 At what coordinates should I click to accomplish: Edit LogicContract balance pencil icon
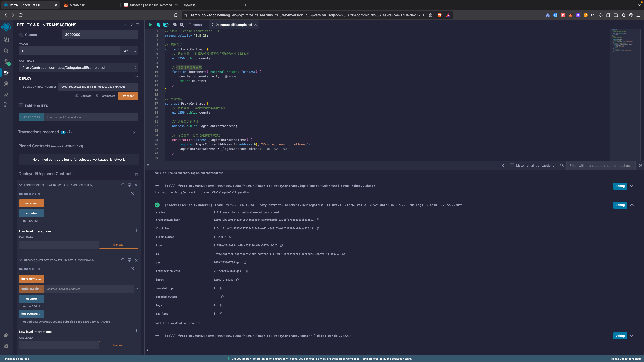coord(132,193)
